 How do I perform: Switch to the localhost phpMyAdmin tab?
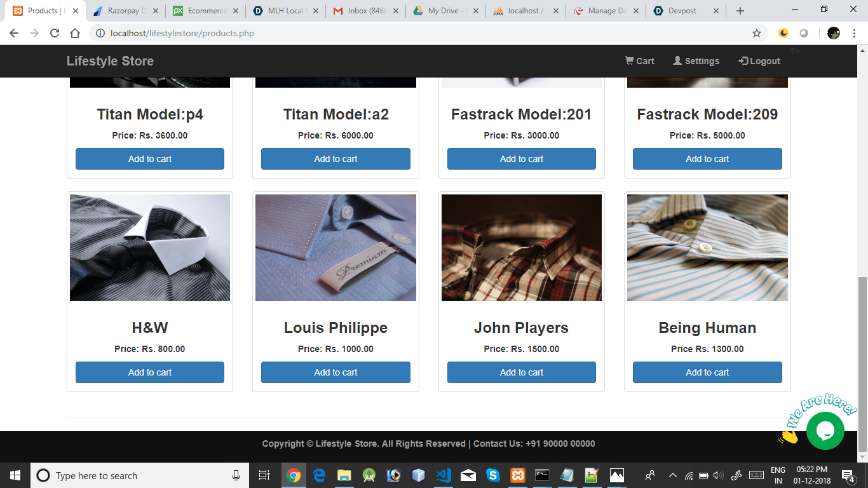(x=527, y=11)
